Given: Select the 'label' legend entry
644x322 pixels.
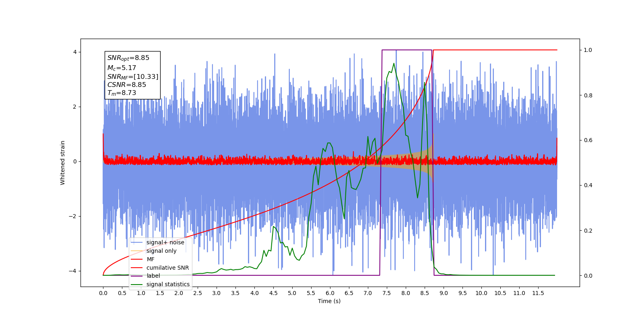Looking at the screenshot, I should pyautogui.click(x=146, y=276).
